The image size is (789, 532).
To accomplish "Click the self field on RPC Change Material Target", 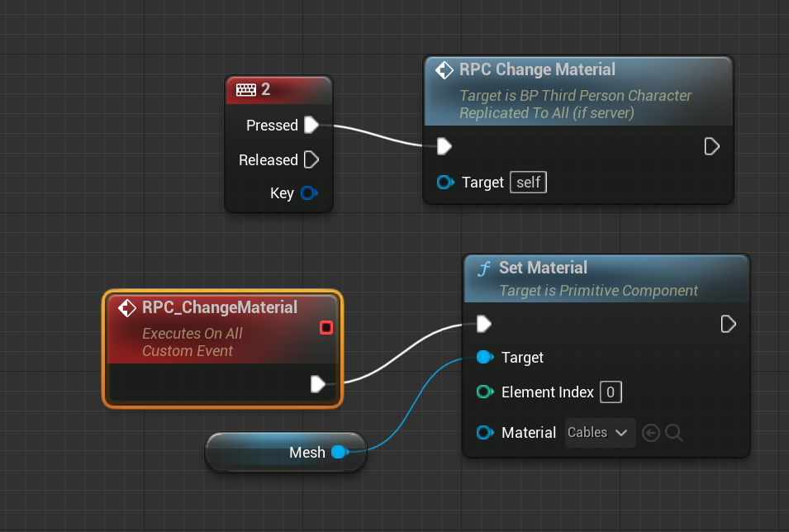I will [x=529, y=183].
